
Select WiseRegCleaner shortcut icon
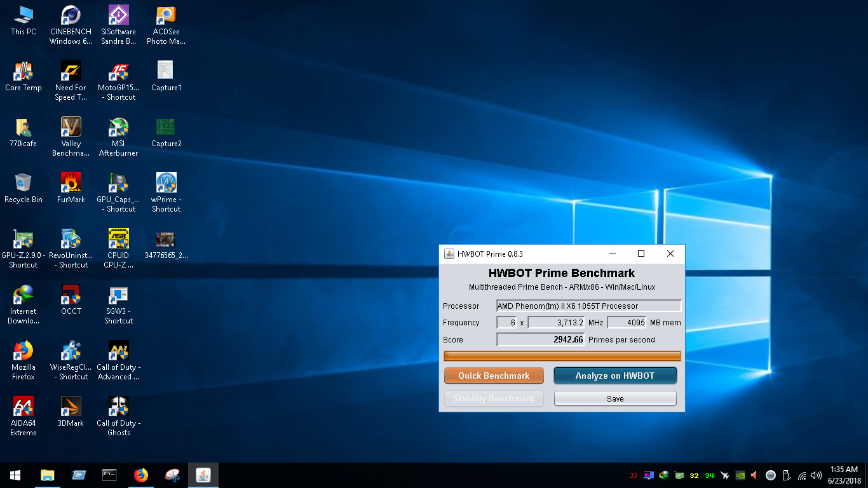pyautogui.click(x=71, y=361)
